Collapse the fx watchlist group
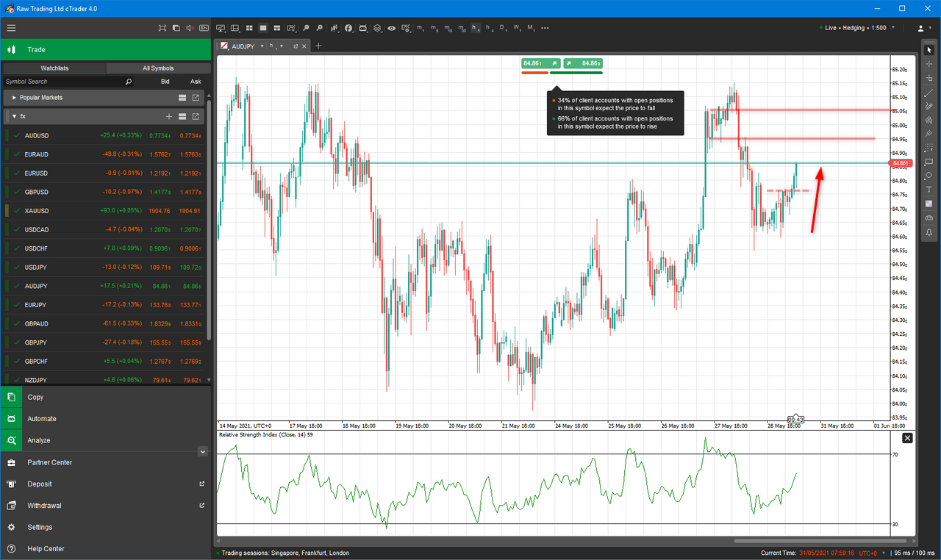 click(14, 116)
